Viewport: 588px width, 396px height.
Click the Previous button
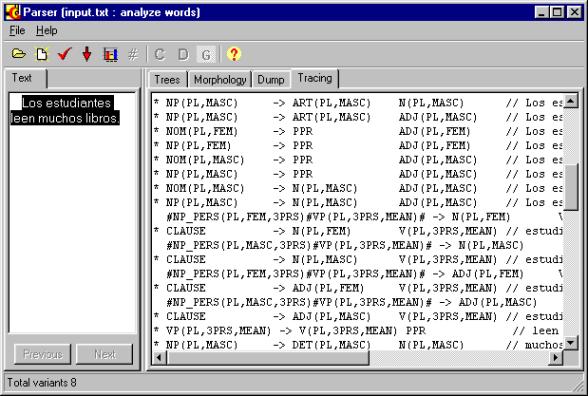42,354
